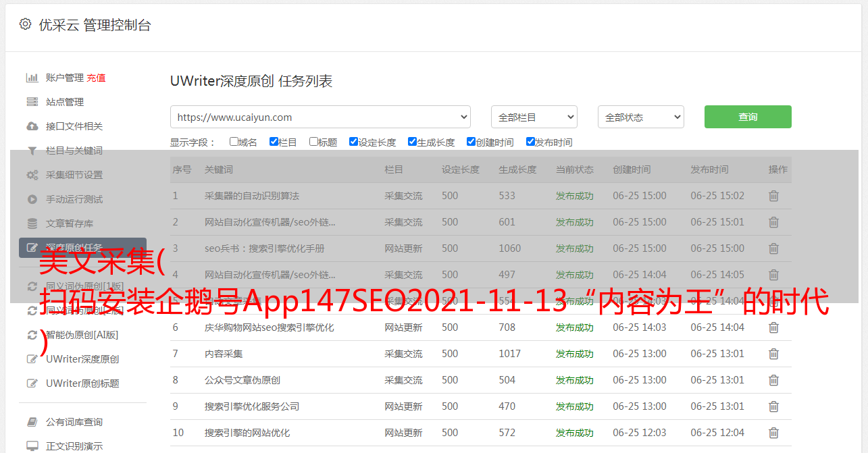Viewport: 868px width, 453px height.
Task: Click keyword 公众号文章伪原创
Action: click(242, 380)
